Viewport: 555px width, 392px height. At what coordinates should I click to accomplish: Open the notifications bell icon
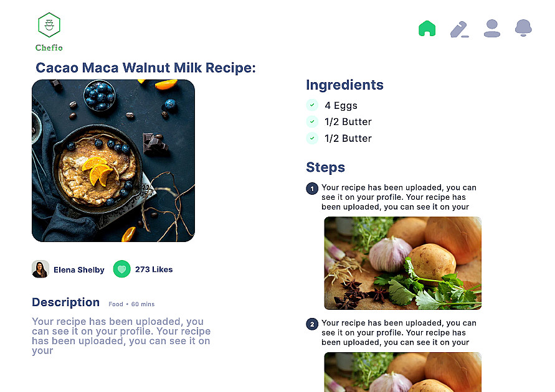click(523, 28)
